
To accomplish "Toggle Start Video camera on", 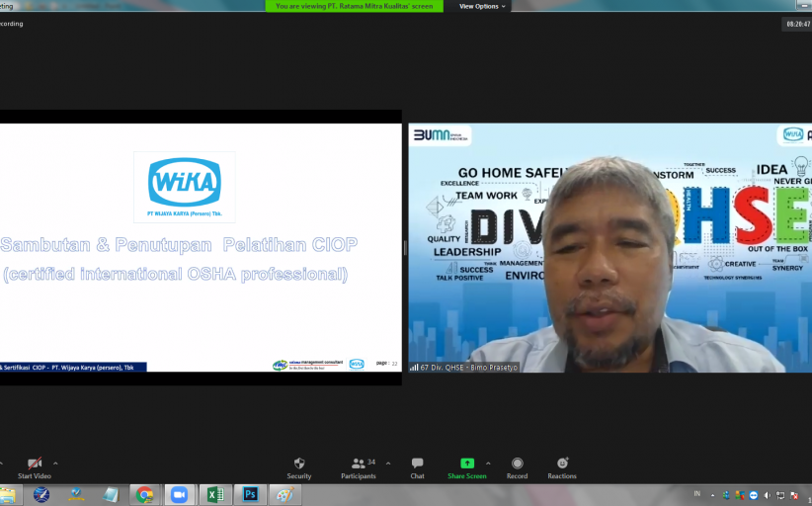I will (x=35, y=467).
